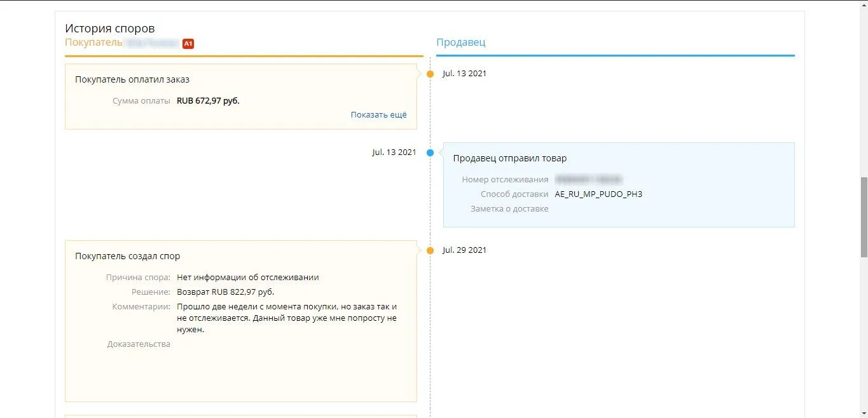This screenshot has height=418, width=868.
Task: Click the reason "Нет информации об отслеживании"
Action: 248,277
